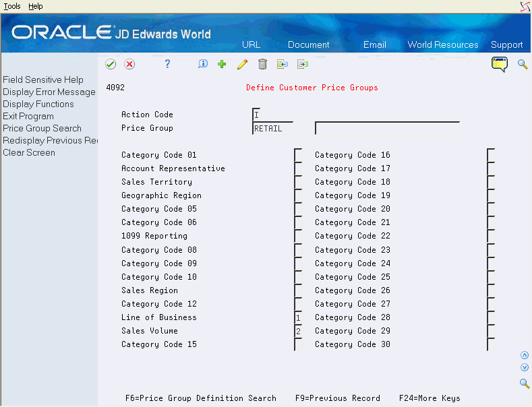The image size is (532, 407).
Task: Click the bottom-right magnifier icon
Action: point(525,383)
